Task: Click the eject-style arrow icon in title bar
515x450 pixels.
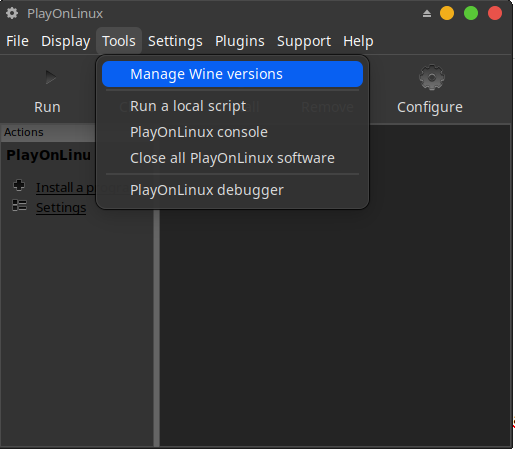Action: 427,14
